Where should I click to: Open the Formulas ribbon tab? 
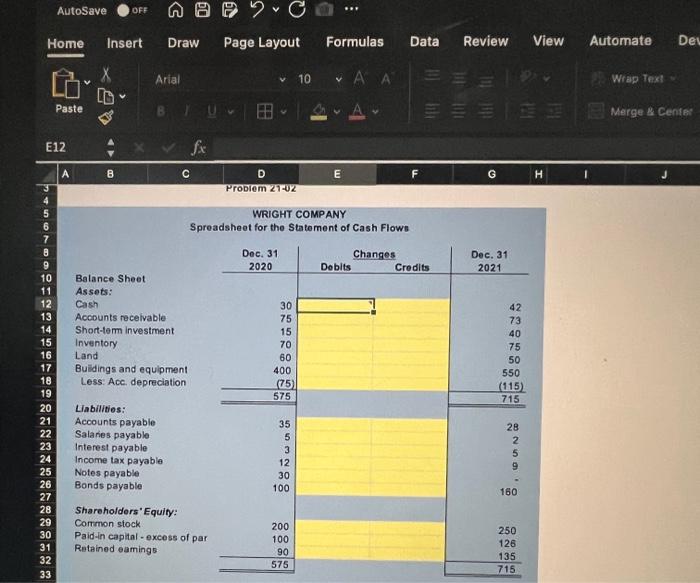click(355, 42)
